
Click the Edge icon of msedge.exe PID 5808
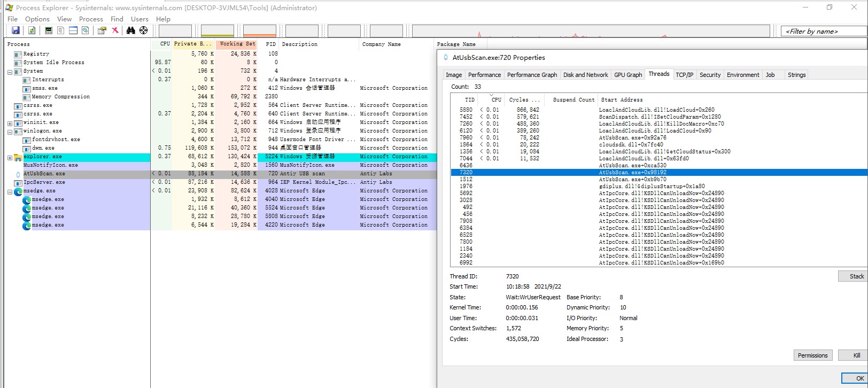click(x=27, y=217)
